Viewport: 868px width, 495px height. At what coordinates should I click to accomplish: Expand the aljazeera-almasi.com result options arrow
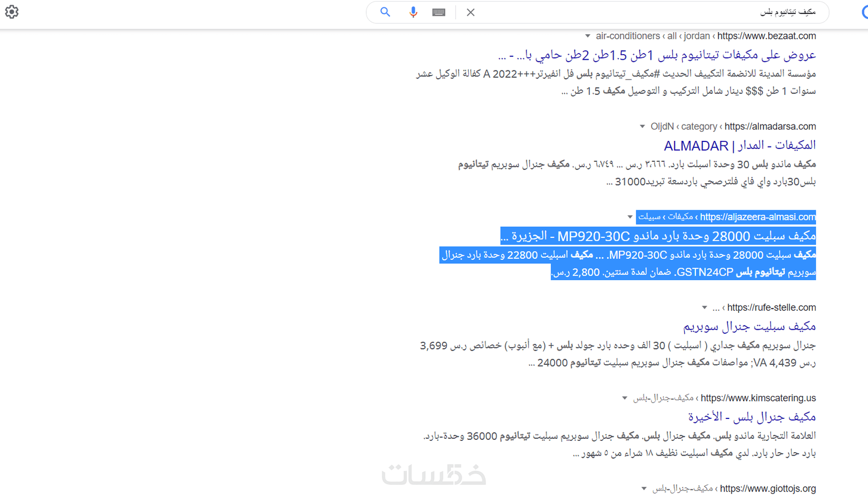630,217
